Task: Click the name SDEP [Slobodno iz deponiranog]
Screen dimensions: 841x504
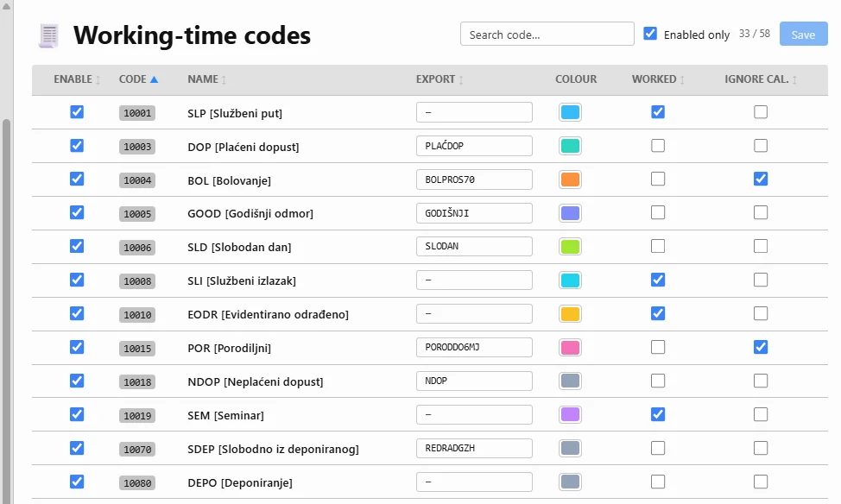Action: [273, 449]
